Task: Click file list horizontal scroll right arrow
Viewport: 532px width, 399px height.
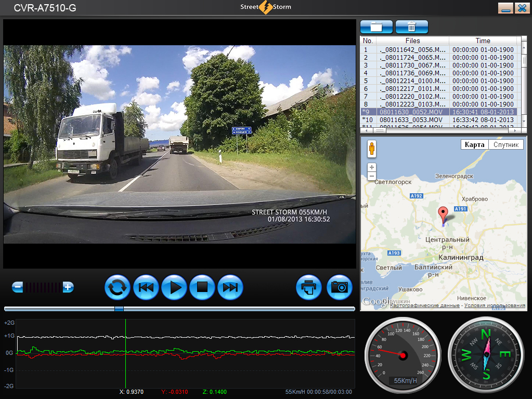Action: pos(515,130)
